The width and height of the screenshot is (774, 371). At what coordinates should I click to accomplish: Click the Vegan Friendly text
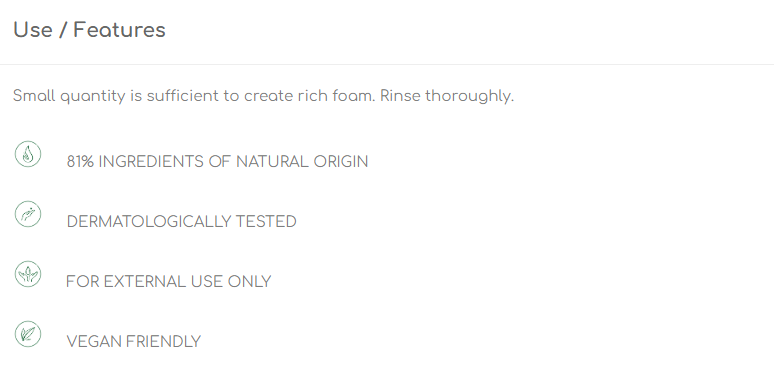tap(133, 341)
